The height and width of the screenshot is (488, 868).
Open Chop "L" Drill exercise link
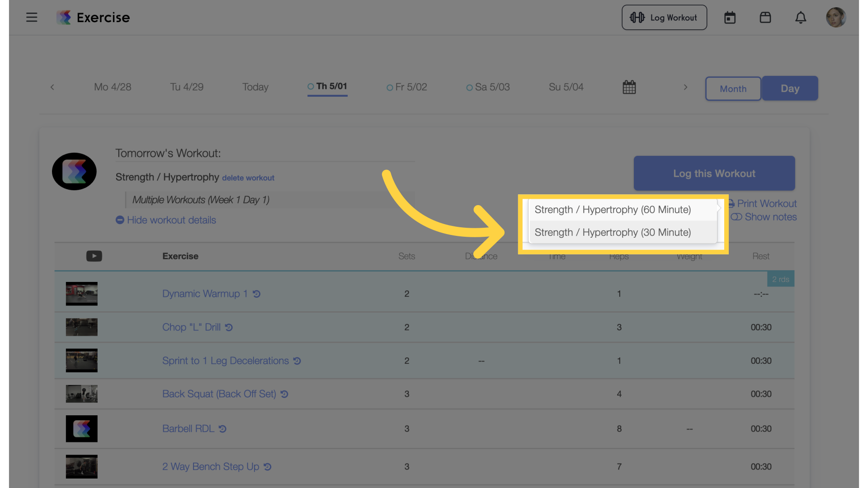(191, 328)
